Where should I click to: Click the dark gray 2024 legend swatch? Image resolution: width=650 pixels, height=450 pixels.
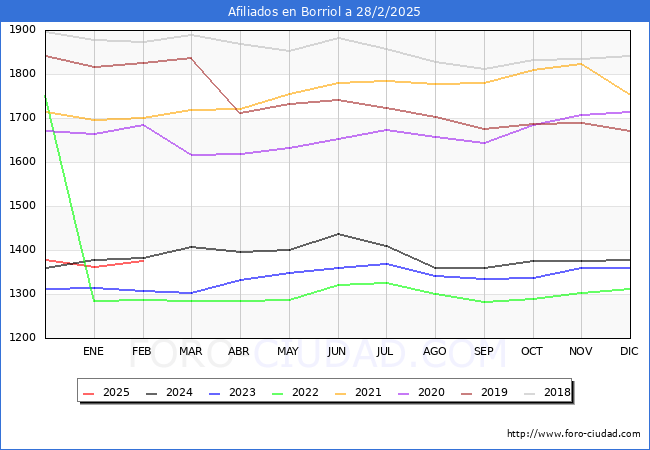coord(152,393)
